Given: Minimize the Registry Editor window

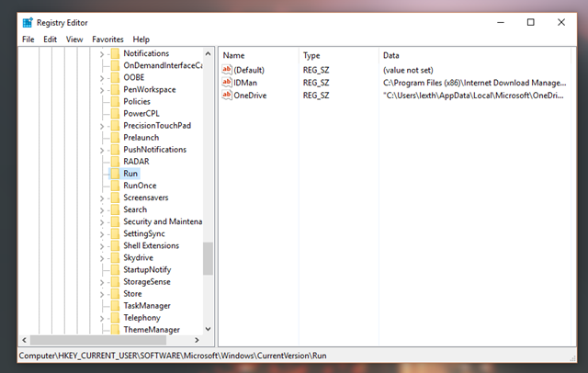Looking at the screenshot, I should pyautogui.click(x=501, y=22).
